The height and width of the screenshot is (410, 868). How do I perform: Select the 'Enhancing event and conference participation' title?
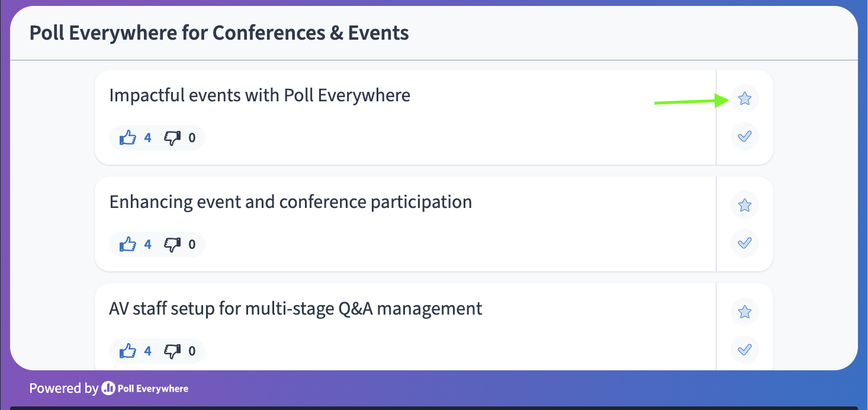[x=291, y=202]
